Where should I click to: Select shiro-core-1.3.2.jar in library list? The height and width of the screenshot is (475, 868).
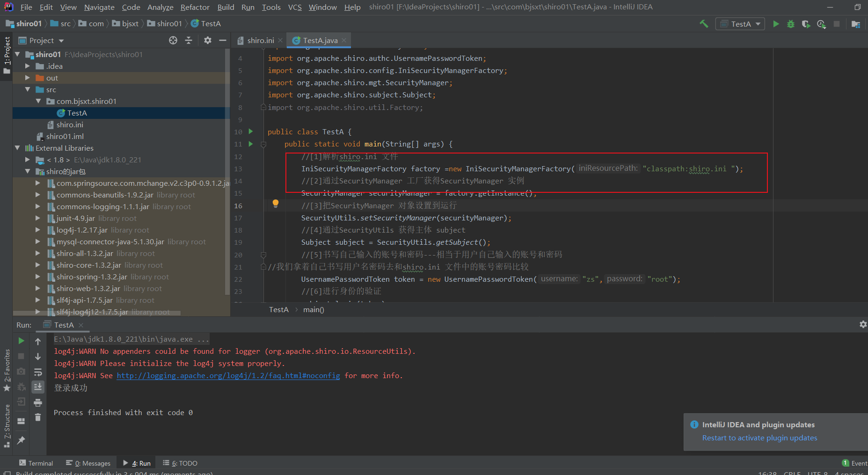tap(89, 265)
